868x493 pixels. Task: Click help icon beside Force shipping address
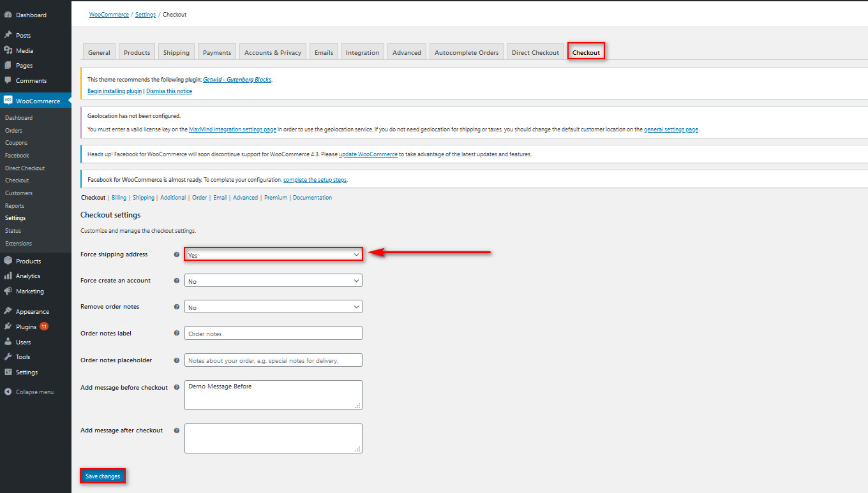(x=177, y=254)
